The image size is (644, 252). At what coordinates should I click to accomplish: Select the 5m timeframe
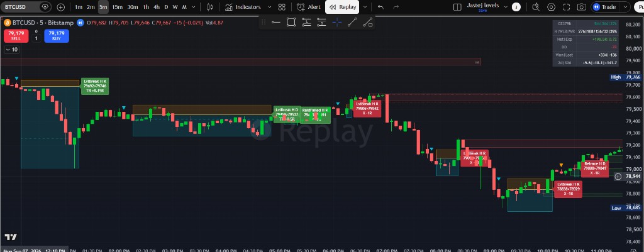(x=104, y=7)
